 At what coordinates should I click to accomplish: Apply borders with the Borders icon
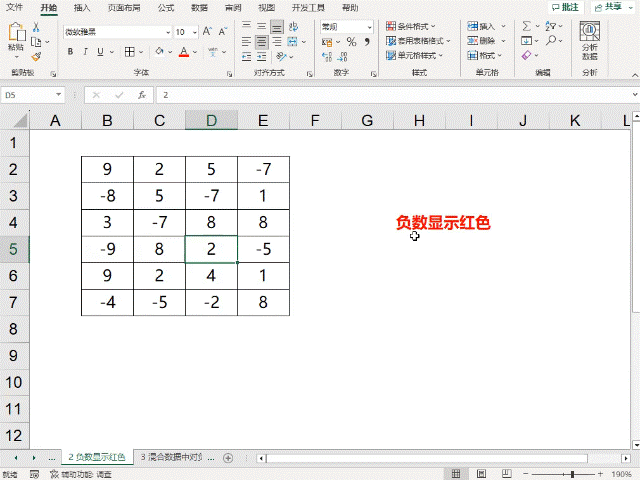129,52
